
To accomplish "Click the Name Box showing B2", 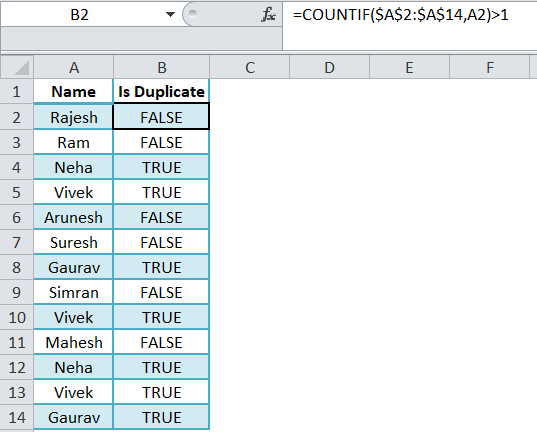I will click(x=79, y=14).
